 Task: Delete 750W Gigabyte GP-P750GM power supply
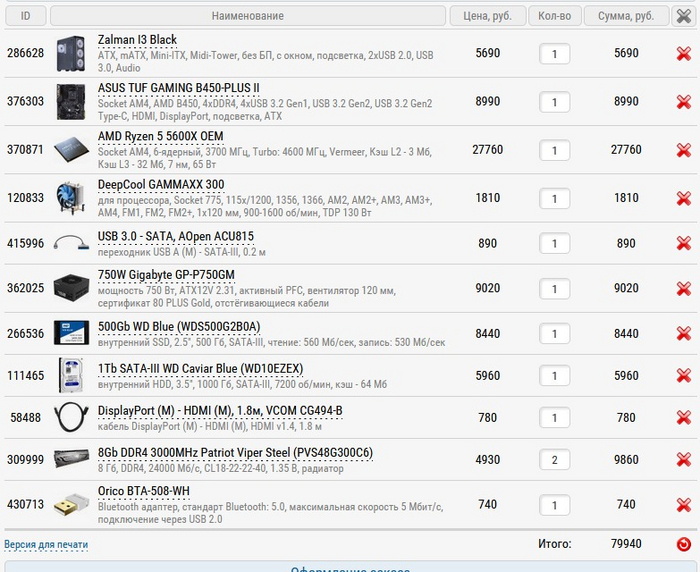click(683, 288)
